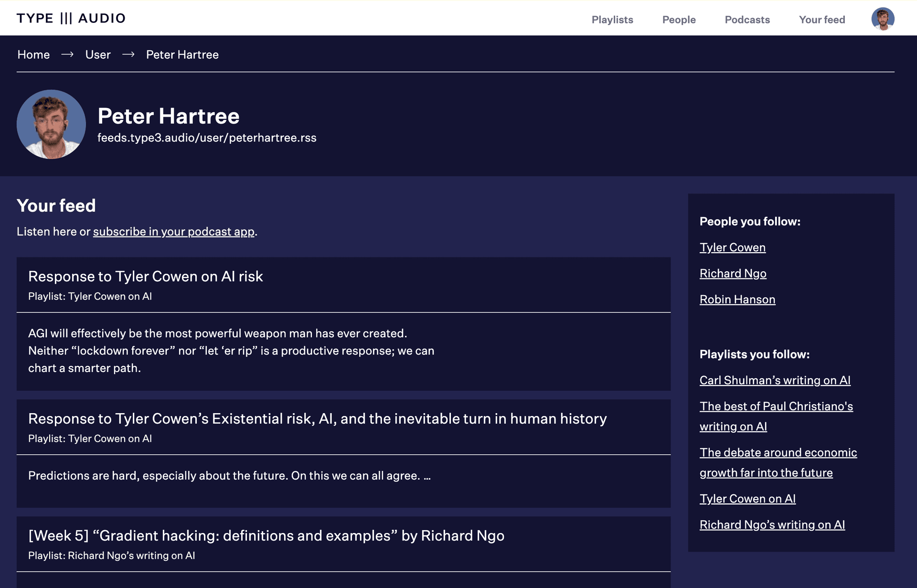Click the People you follow heading

750,221
